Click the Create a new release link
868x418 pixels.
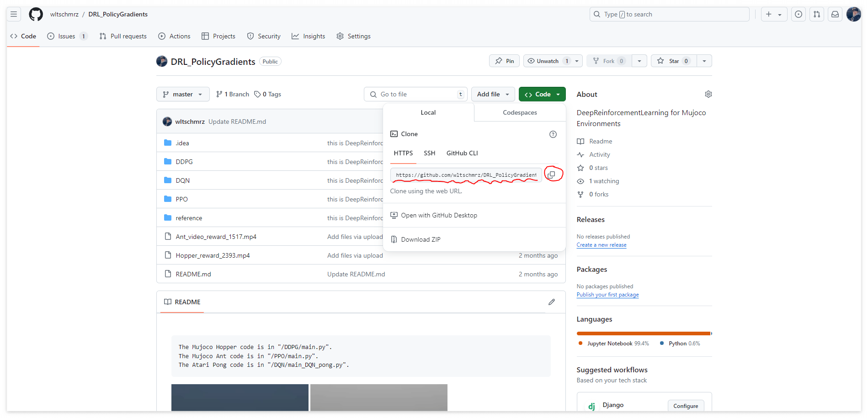tap(601, 245)
